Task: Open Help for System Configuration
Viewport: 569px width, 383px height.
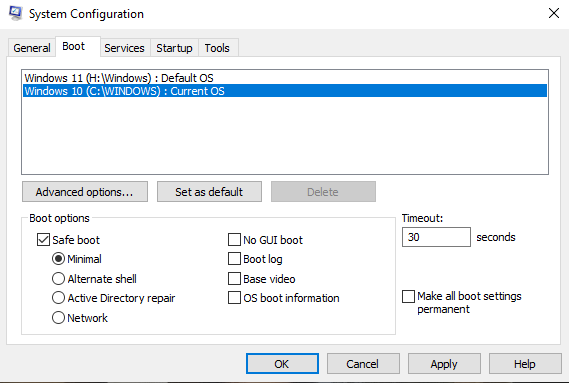Action: pyautogui.click(x=525, y=364)
